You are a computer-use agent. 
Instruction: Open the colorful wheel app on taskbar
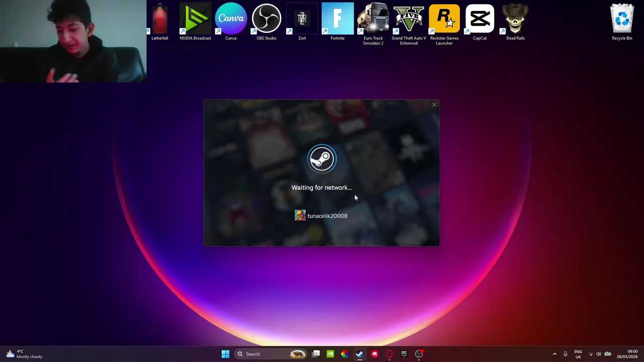click(x=345, y=354)
